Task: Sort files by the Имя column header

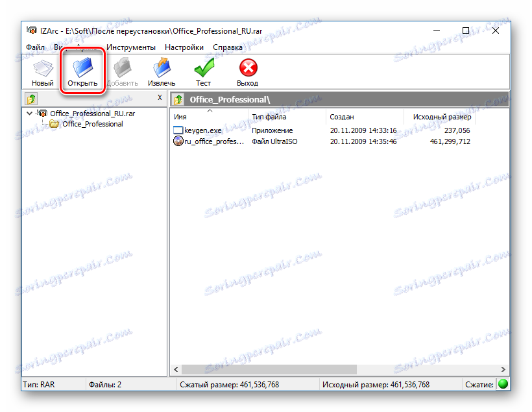Action: [x=210, y=116]
